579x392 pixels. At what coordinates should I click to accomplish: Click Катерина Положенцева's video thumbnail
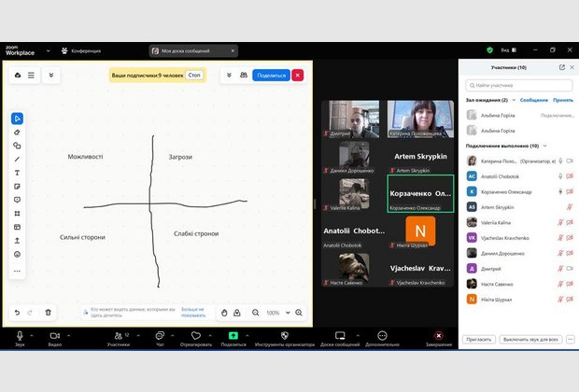point(420,119)
